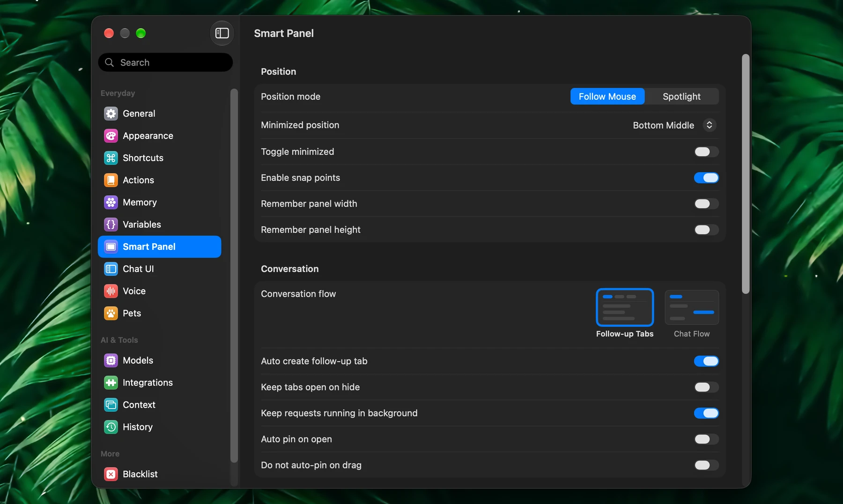This screenshot has height=504, width=843.
Task: Click the green zoom window button
Action: point(140,33)
